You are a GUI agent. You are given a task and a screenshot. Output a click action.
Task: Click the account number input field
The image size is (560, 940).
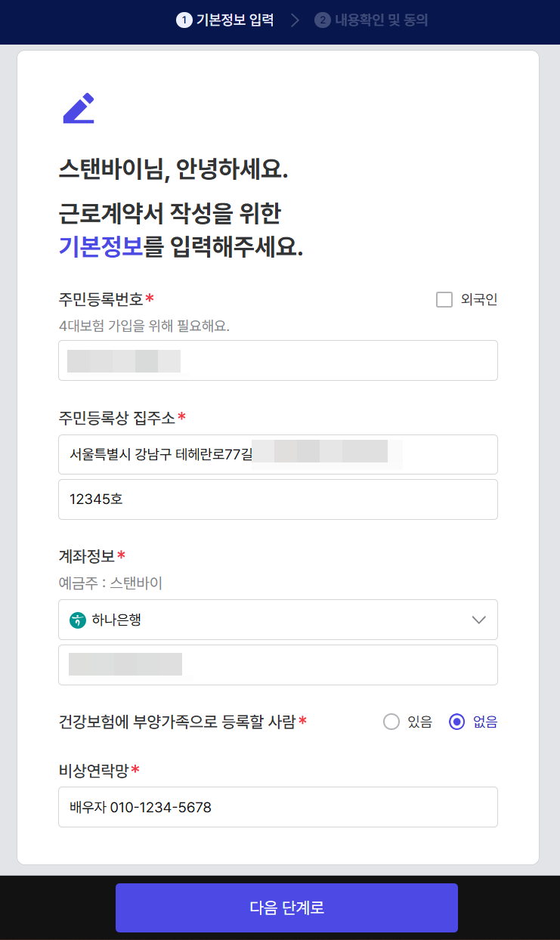pyautogui.click(x=277, y=664)
